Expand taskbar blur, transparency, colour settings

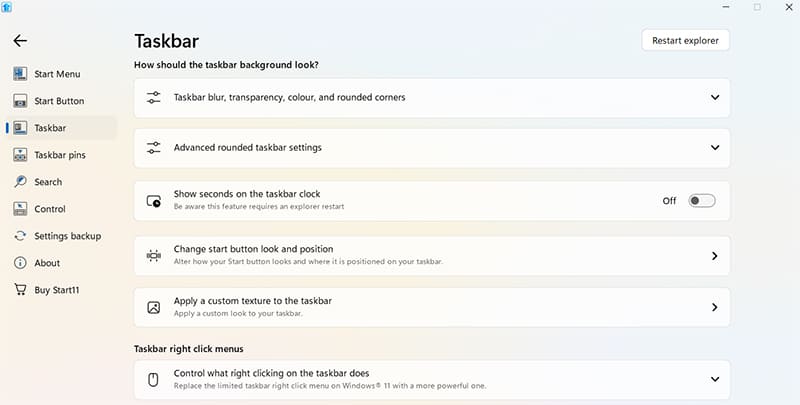point(715,98)
